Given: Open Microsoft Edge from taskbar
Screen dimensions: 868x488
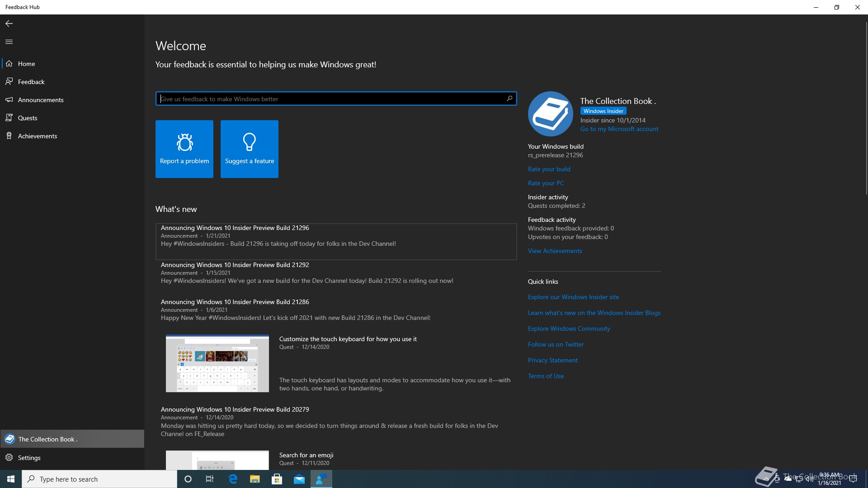Looking at the screenshot, I should coord(233,479).
